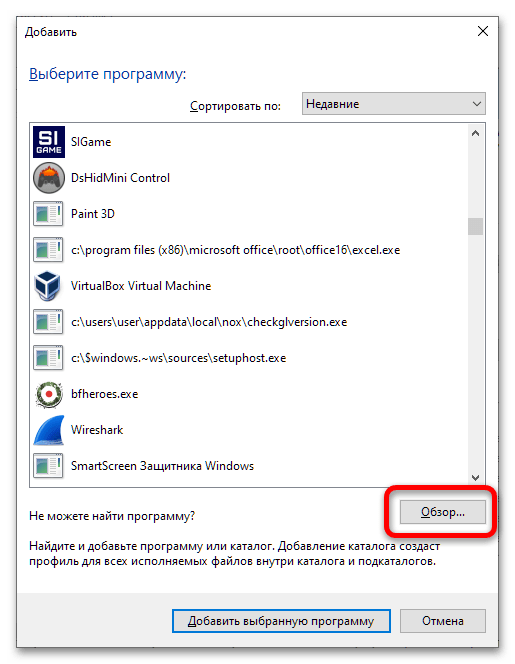Select the setuphost.exe list entry
515x664 pixels.
(x=250, y=358)
